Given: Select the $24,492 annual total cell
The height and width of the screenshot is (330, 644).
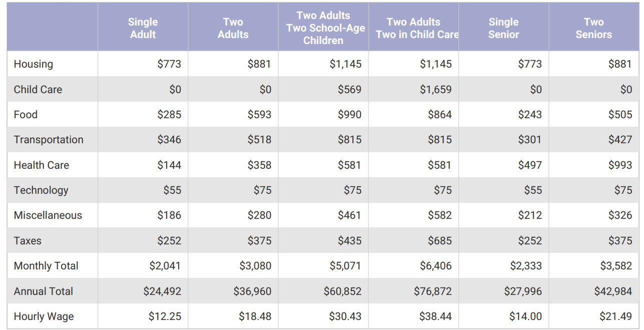Looking at the screenshot, I should [x=162, y=291].
